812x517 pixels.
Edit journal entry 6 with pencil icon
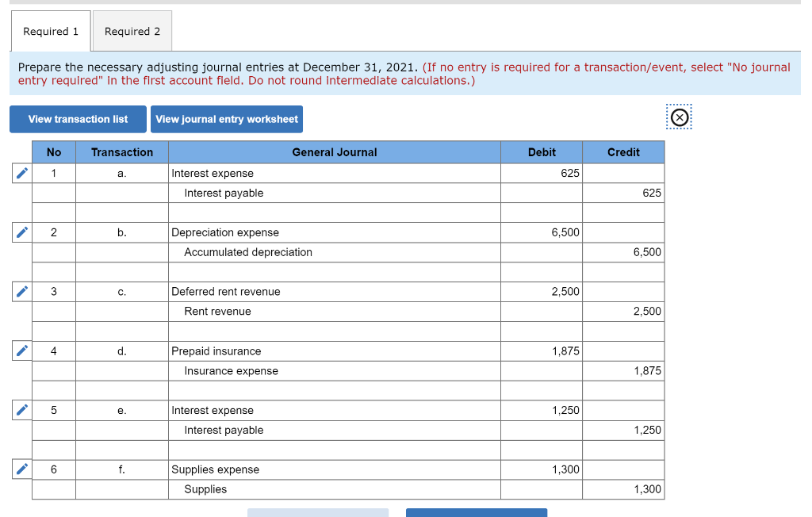click(21, 469)
